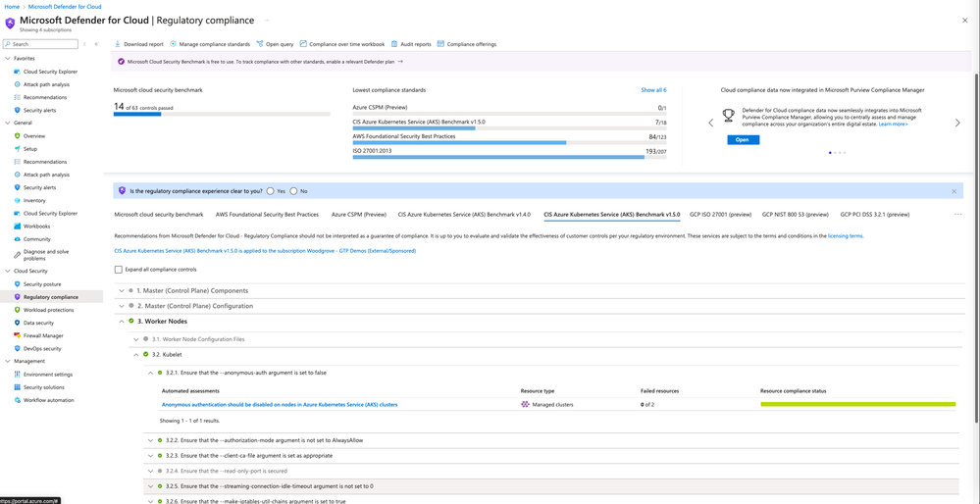This screenshot has height=504, width=980.
Task: Collapse the General sidebar group
Action: point(8,123)
